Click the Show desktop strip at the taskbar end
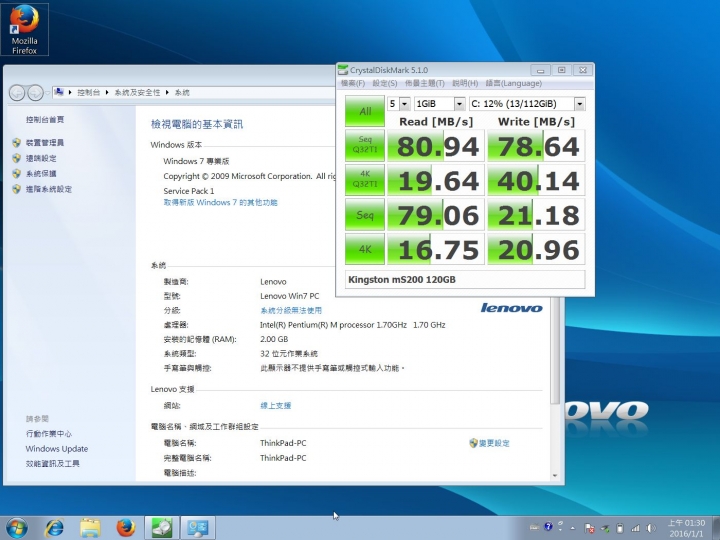The image size is (720, 540). [x=715, y=528]
